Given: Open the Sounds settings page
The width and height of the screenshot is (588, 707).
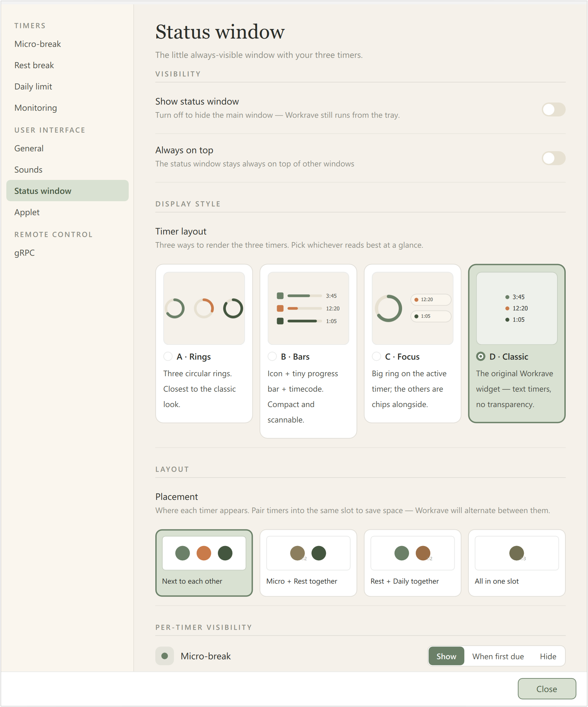Looking at the screenshot, I should [68, 170].
